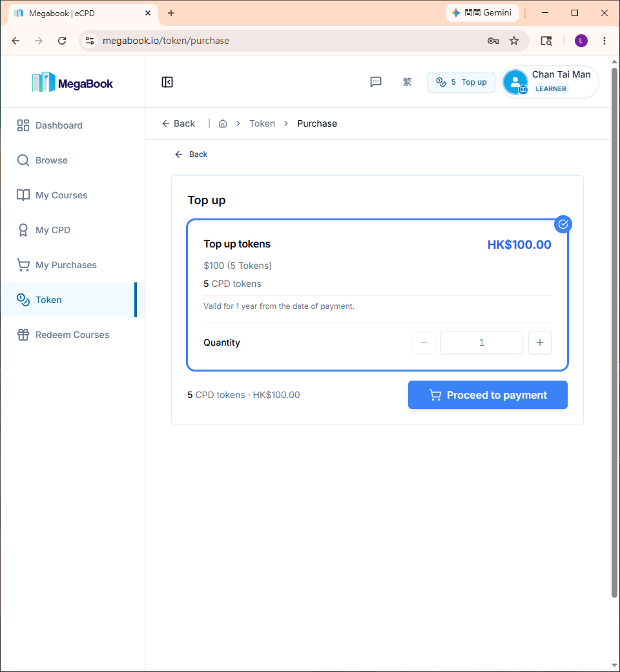The image size is (620, 672).
Task: Increase quantity with plus button
Action: point(540,342)
